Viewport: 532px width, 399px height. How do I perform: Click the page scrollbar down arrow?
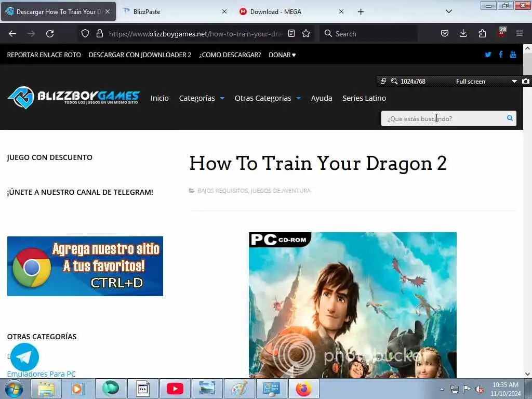point(527,374)
